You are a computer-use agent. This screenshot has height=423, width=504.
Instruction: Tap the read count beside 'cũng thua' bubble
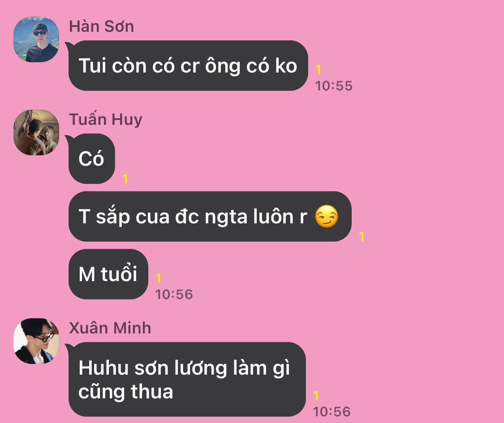coord(316,396)
